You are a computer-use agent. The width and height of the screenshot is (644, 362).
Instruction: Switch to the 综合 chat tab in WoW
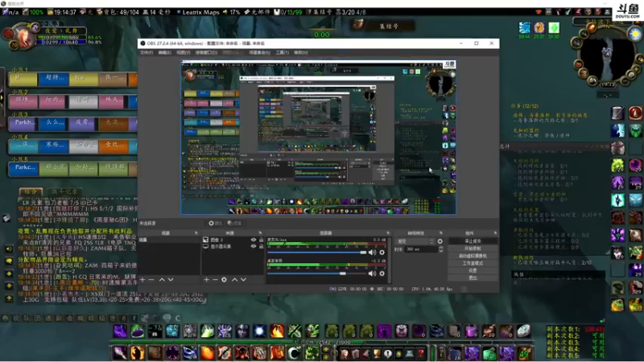coord(31,191)
